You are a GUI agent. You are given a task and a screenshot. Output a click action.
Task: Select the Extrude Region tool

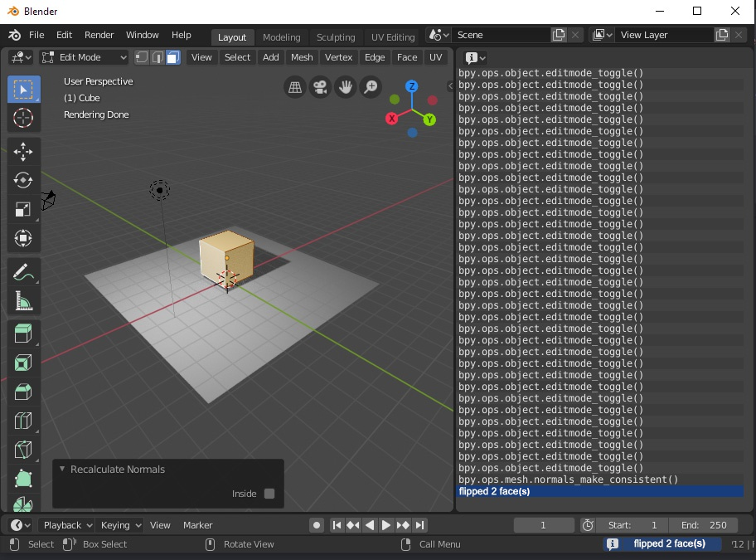tap(23, 334)
